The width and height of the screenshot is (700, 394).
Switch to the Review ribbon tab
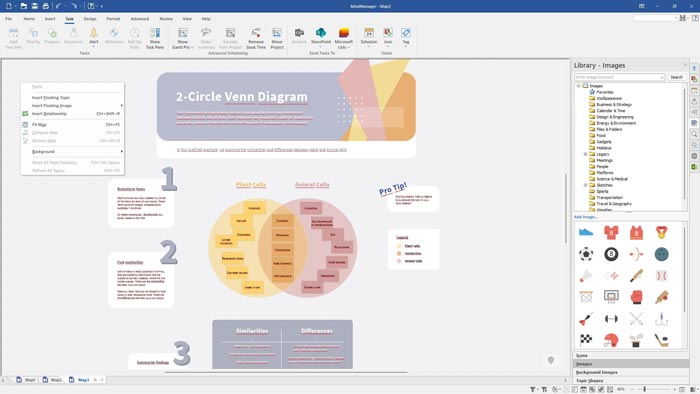166,19
